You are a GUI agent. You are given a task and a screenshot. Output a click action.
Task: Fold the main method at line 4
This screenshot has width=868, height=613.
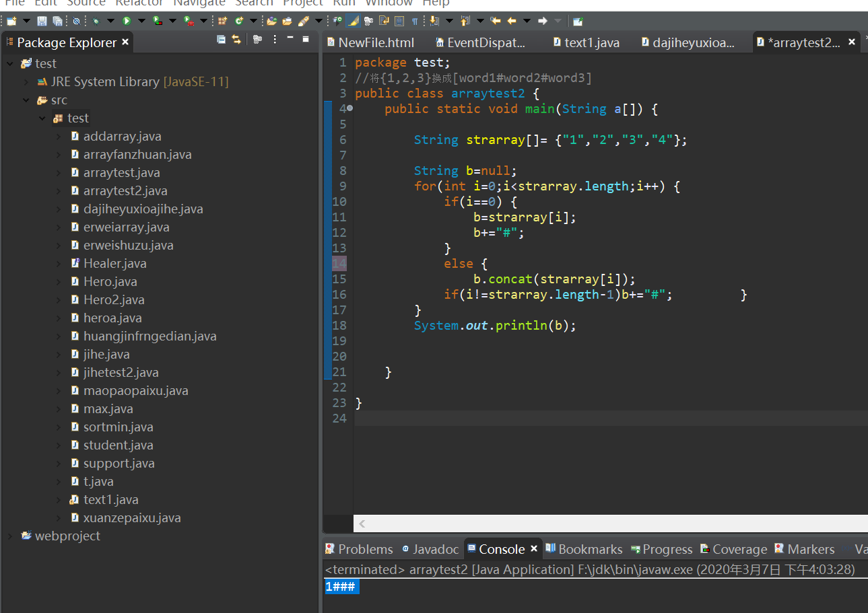[349, 108]
